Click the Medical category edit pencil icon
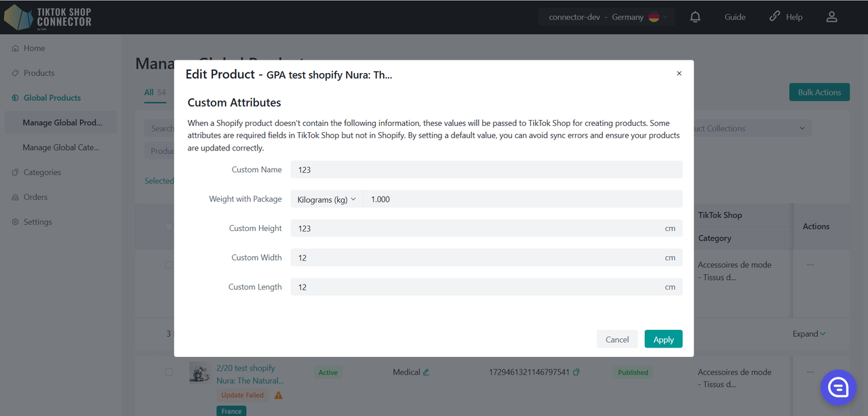868x416 pixels. pos(426,372)
